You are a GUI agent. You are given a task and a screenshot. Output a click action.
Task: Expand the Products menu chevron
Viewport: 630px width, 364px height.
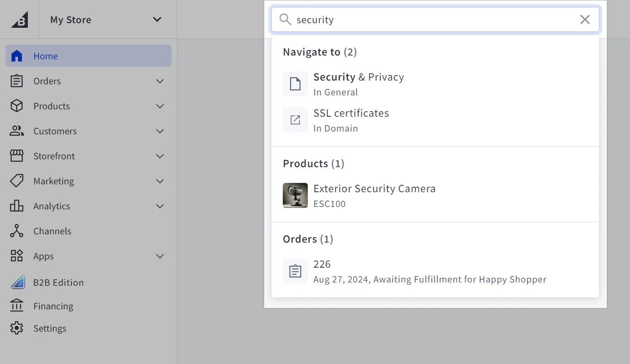(160, 106)
